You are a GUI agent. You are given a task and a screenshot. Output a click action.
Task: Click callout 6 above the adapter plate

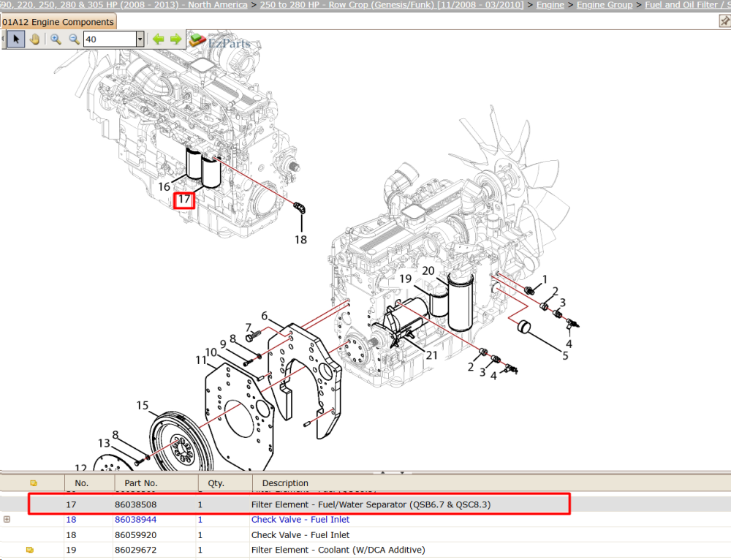tap(265, 316)
